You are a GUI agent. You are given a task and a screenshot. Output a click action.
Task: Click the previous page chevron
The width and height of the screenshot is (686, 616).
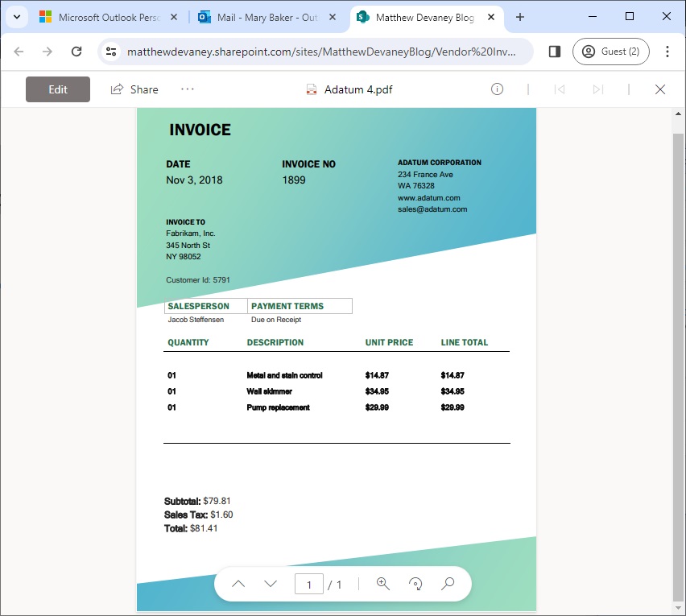coord(238,583)
